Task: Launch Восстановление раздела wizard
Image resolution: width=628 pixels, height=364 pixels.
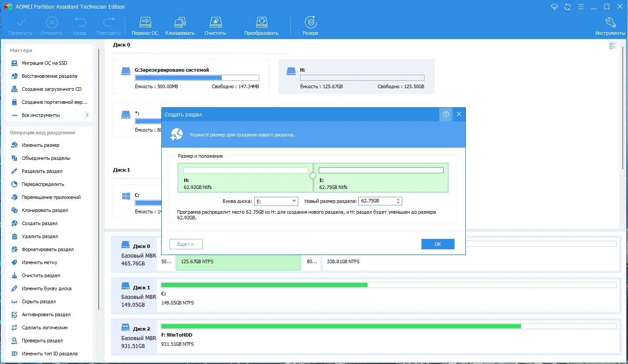Action: [x=49, y=76]
